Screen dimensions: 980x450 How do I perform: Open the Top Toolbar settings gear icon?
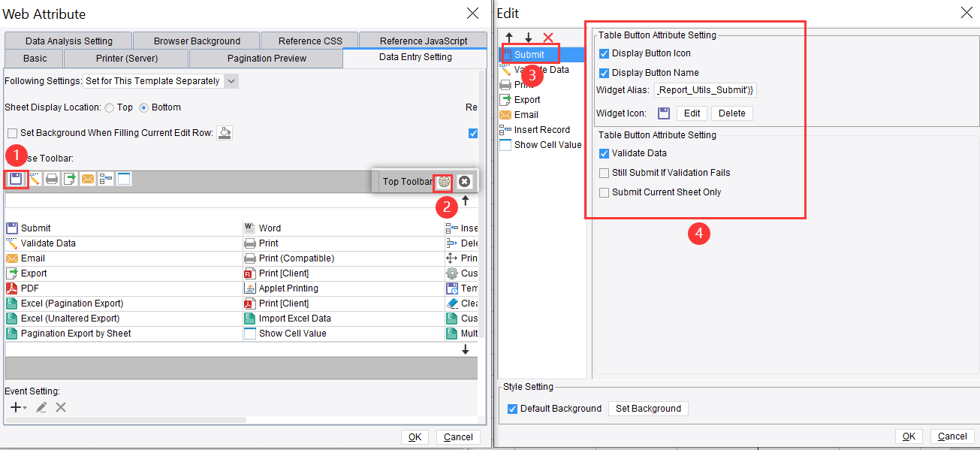(444, 181)
